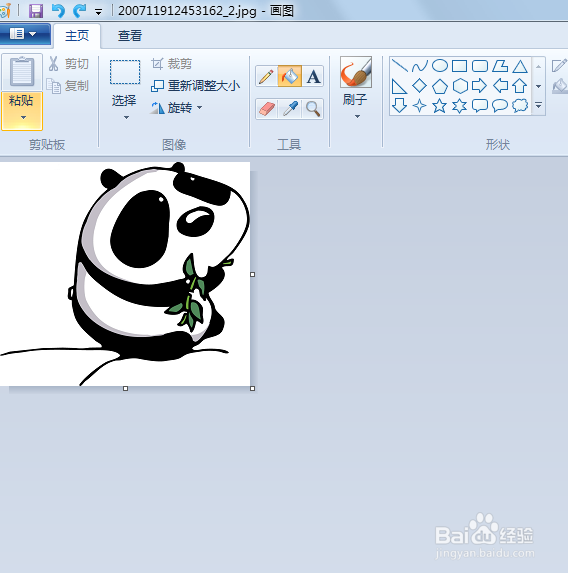
Task: Click the Save icon in quick access toolbar
Action: (x=36, y=11)
